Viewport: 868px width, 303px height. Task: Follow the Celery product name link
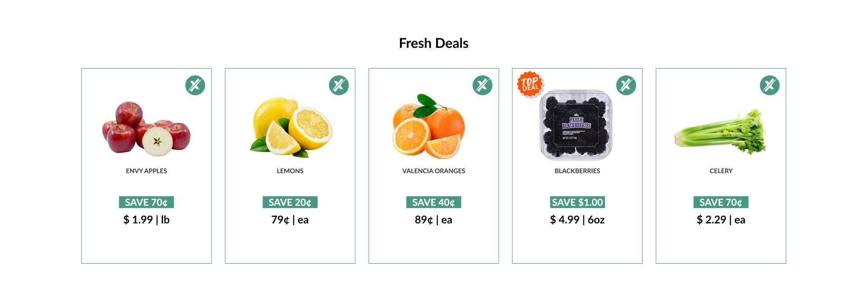721,171
